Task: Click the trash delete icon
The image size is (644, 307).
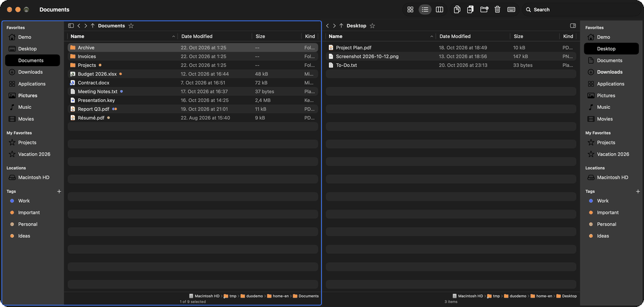Action: (x=498, y=9)
